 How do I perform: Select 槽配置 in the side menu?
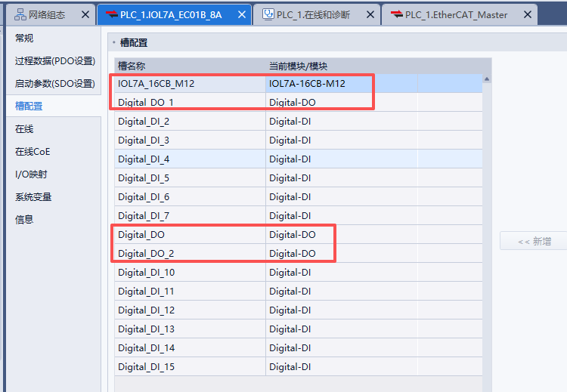(x=29, y=106)
